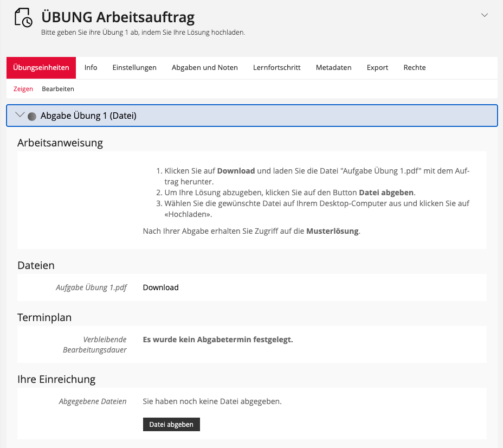Switch to the Metadaten tab
This screenshot has width=503, height=448.
tap(334, 68)
